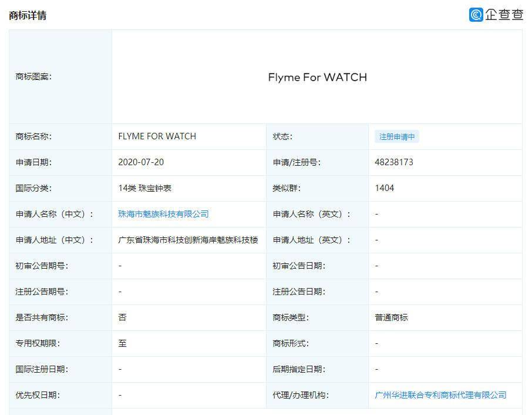Click the 申请人名称（中文） label
The width and height of the screenshot is (532, 415).
click(x=54, y=215)
